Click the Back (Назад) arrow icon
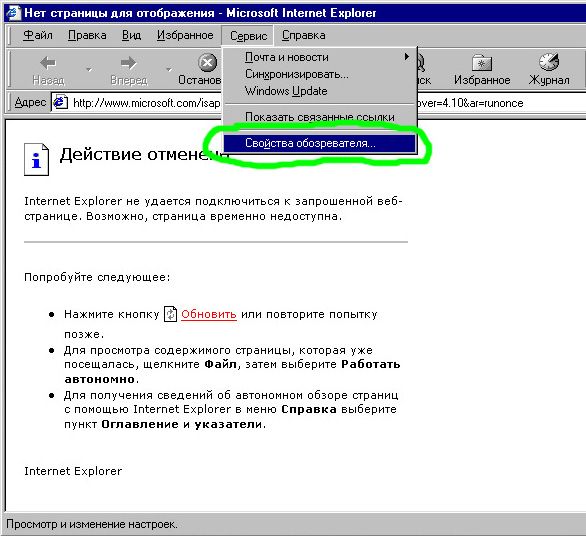 click(x=48, y=63)
